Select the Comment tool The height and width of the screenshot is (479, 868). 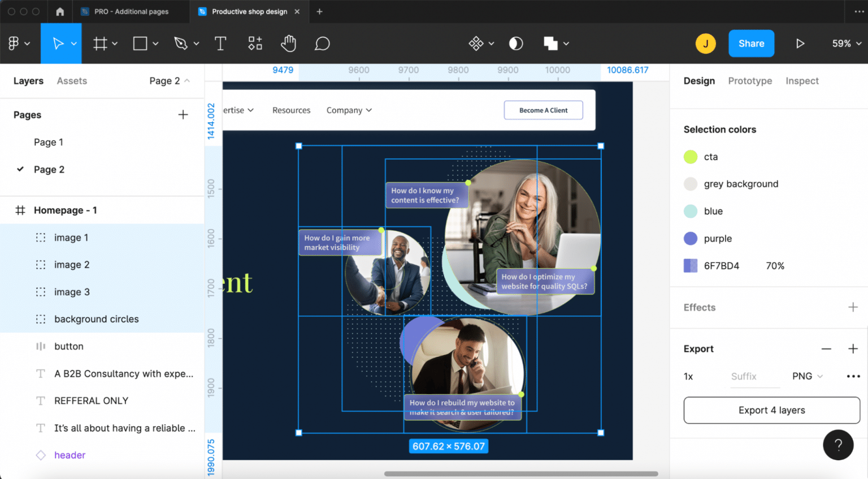coord(322,44)
